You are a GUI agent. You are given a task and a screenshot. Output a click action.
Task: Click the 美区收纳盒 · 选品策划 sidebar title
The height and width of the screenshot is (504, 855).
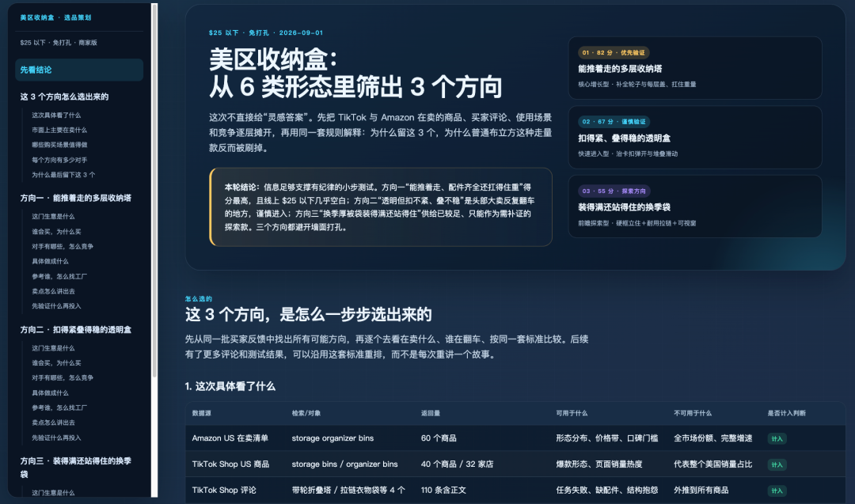point(55,17)
